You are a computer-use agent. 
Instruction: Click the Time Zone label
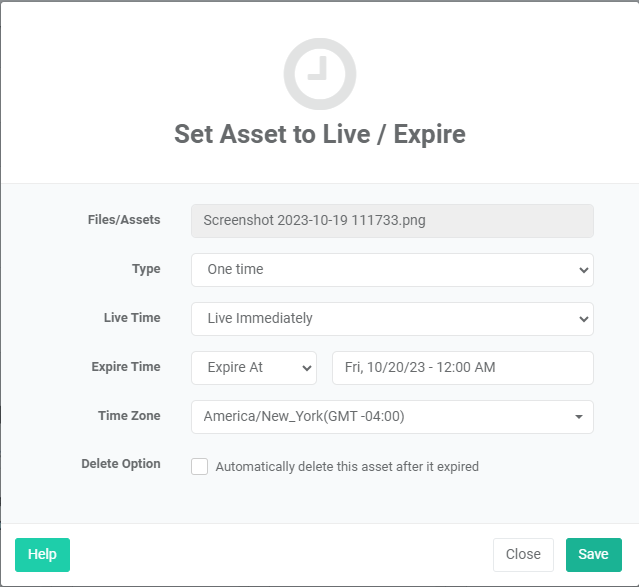(x=129, y=415)
